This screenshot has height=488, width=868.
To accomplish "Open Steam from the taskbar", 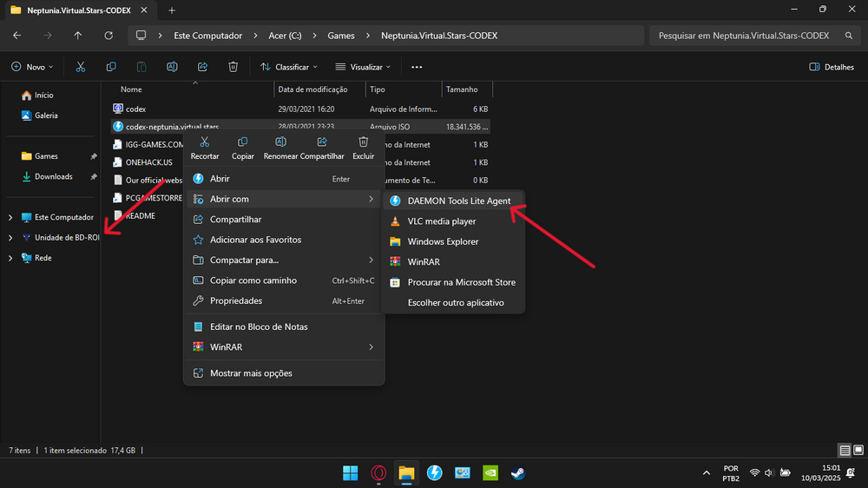I will tap(518, 473).
